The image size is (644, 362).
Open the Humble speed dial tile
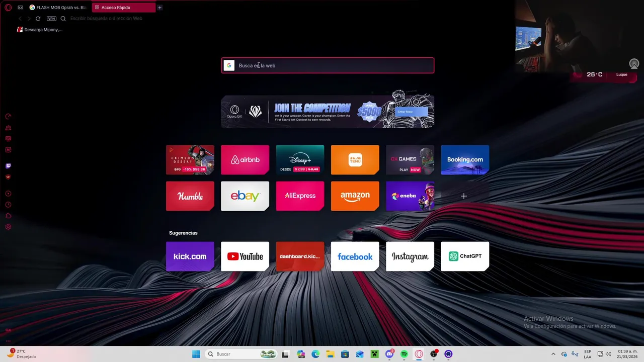click(x=190, y=196)
